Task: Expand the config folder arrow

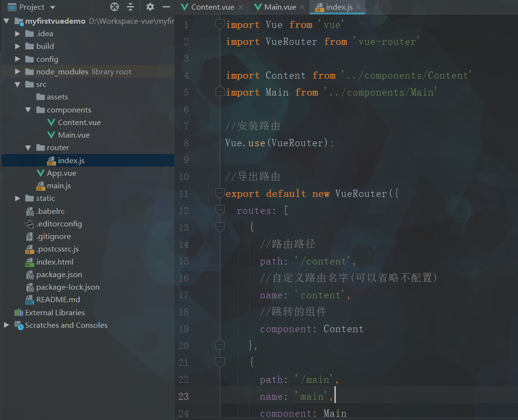Action: [x=17, y=59]
